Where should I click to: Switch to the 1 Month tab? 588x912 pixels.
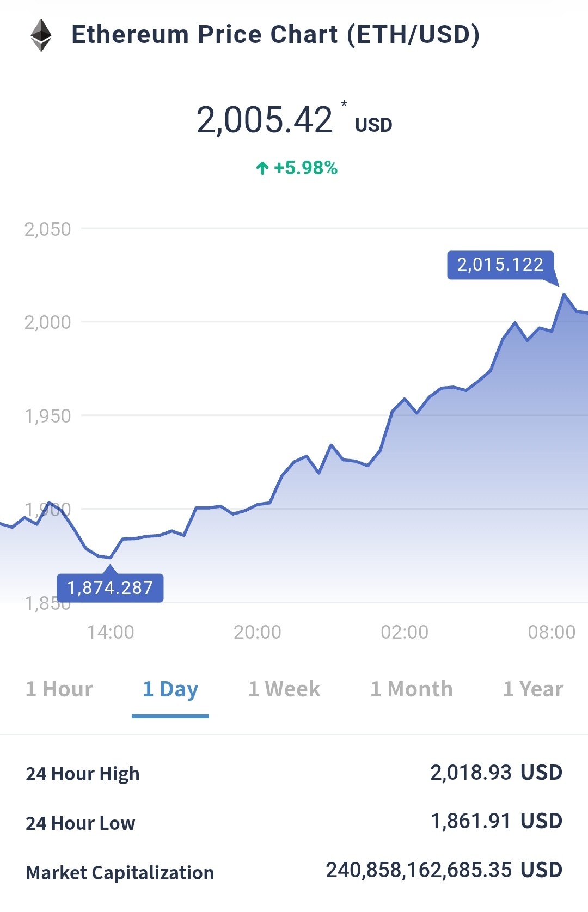pyautogui.click(x=412, y=689)
